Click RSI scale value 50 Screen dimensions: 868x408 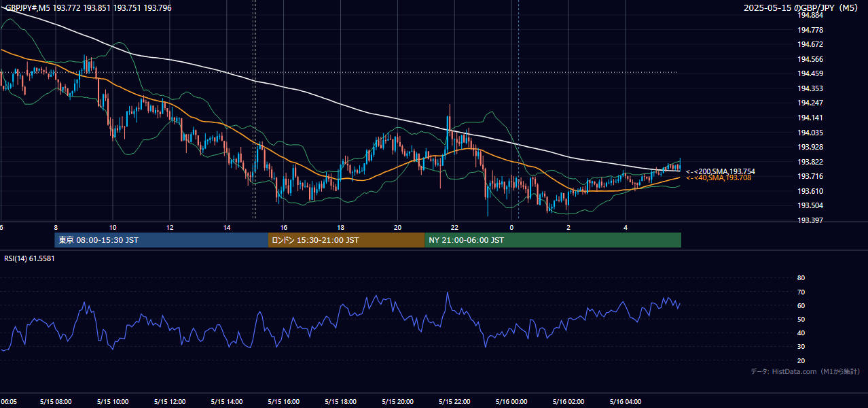(x=801, y=319)
